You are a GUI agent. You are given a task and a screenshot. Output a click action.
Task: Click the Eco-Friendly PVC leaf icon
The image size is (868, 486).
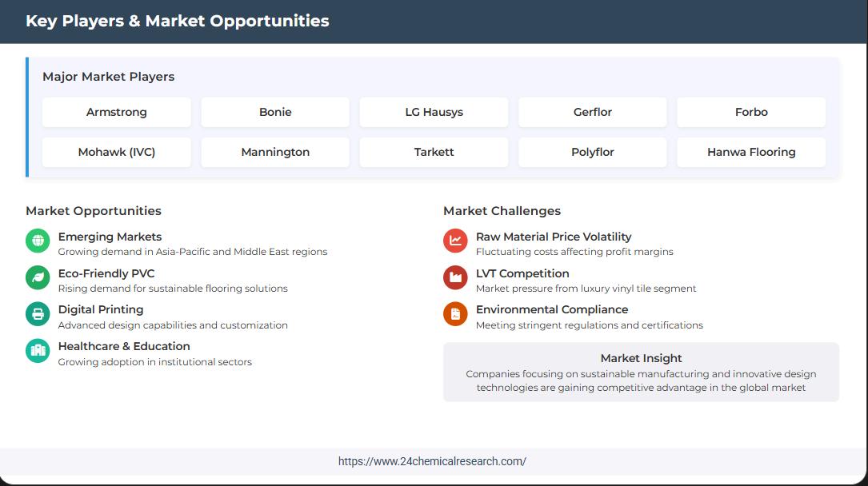pyautogui.click(x=38, y=277)
